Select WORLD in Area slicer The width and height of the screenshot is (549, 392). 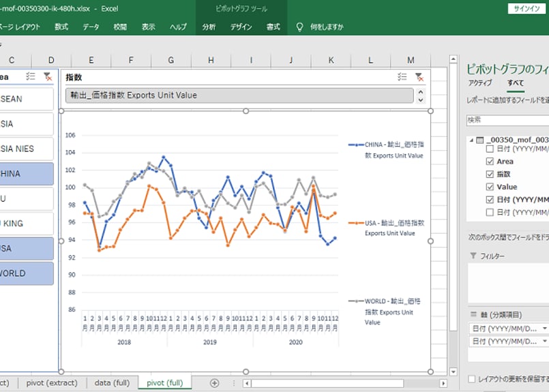coord(27,273)
